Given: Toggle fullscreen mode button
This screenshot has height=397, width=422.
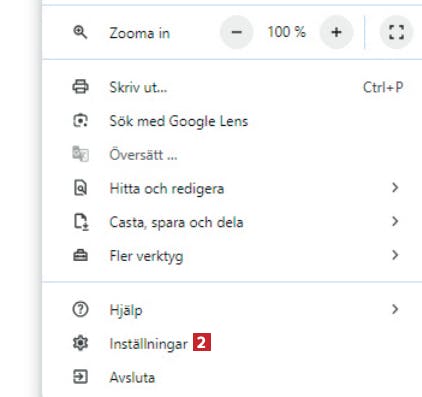Looking at the screenshot, I should click(396, 32).
